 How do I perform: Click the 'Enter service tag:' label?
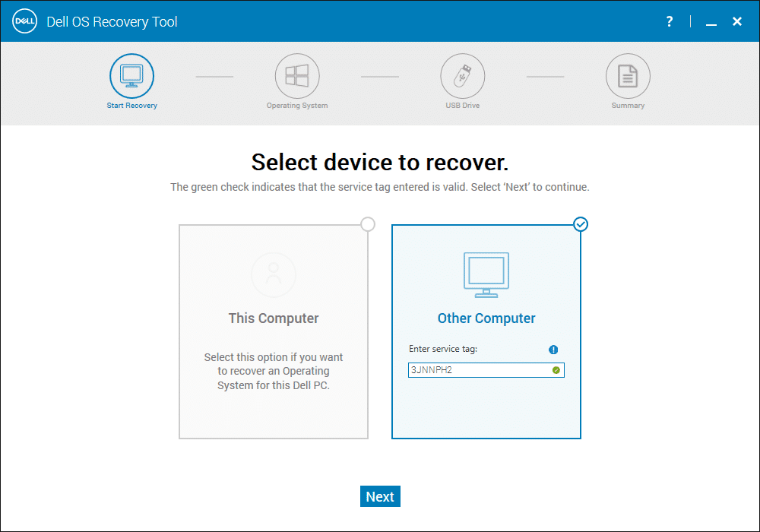click(443, 349)
